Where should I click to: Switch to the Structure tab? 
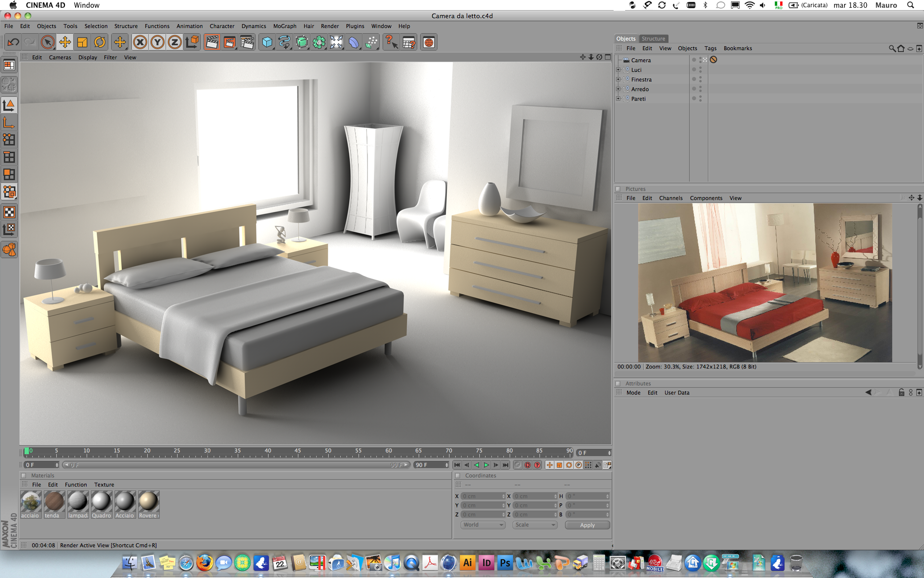pos(653,39)
